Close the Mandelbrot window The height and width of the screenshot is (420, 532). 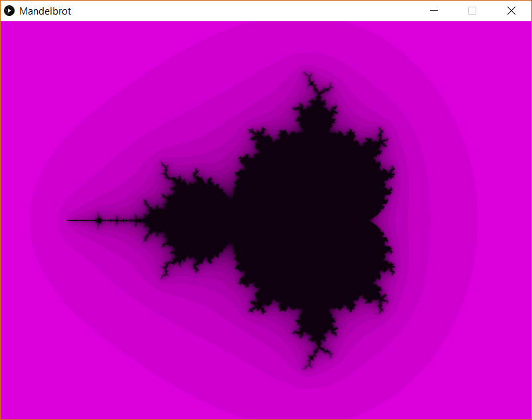(x=511, y=11)
